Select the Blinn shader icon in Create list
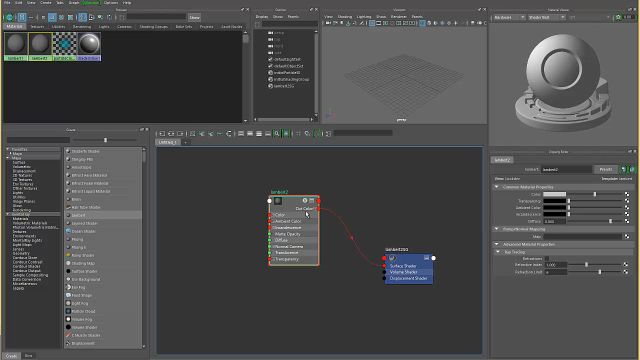The image size is (640, 360). click(68, 199)
